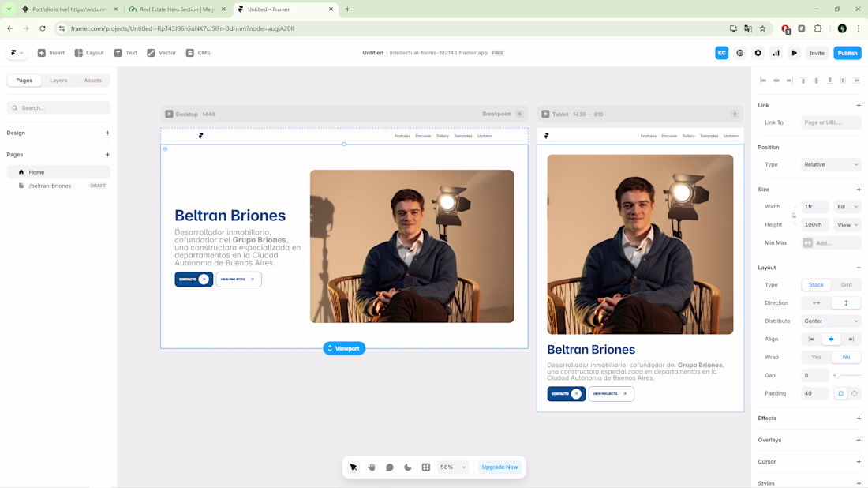Open the analytics bar chart icon
Image resolution: width=868 pixels, height=488 pixels.
[776, 53]
